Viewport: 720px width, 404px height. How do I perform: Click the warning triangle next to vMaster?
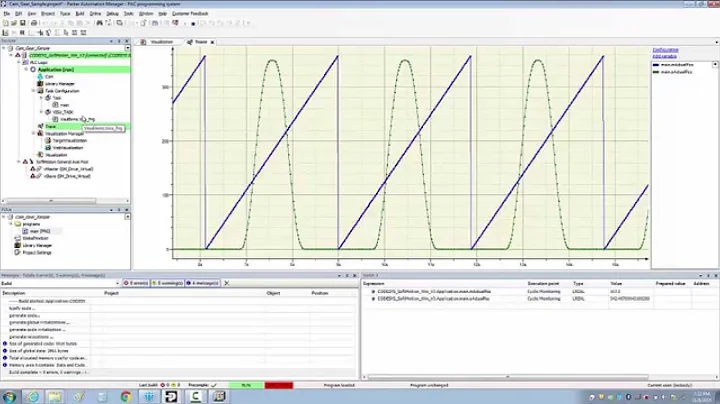33,169
